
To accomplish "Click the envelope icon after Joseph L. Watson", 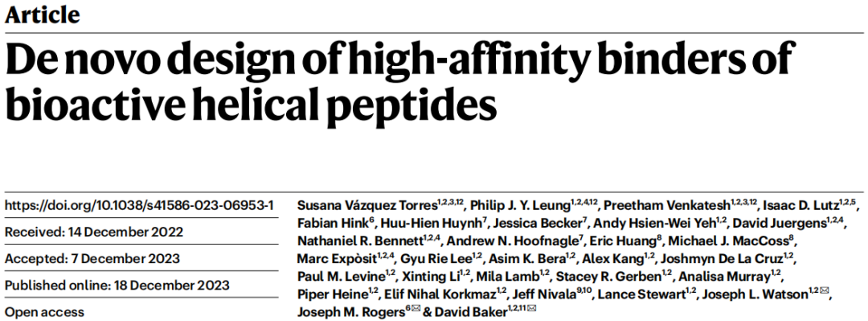I will (825, 290).
